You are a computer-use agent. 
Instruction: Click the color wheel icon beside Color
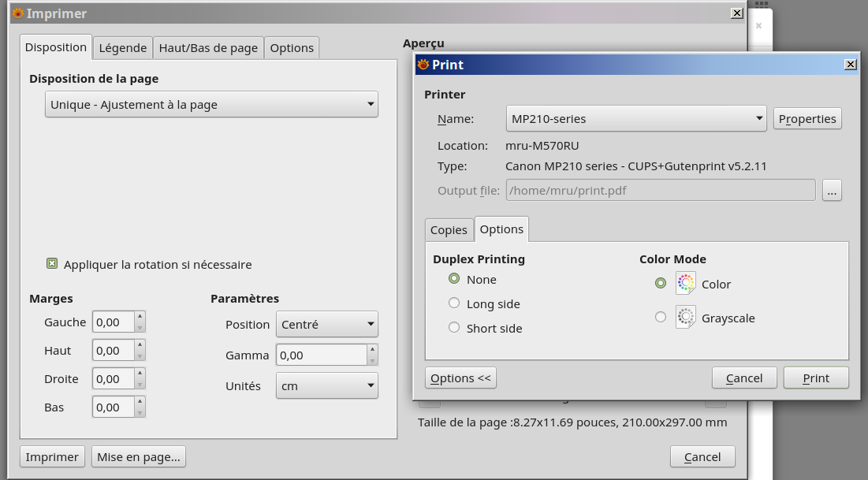point(685,284)
